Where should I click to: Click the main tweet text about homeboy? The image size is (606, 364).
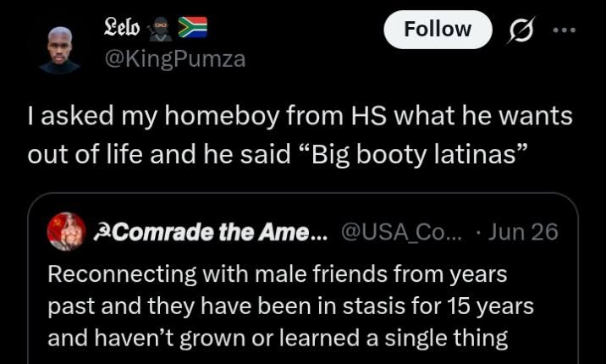(x=300, y=135)
